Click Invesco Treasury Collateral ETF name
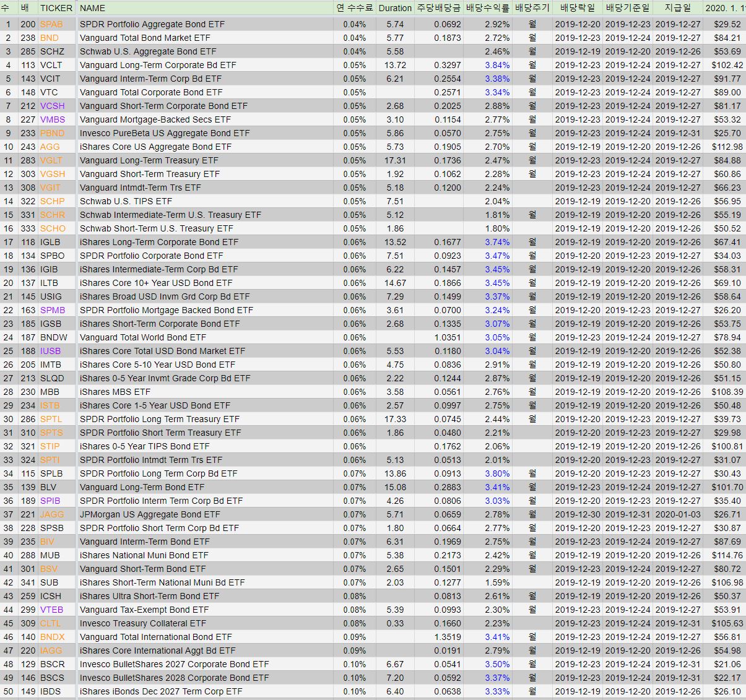 point(142,623)
